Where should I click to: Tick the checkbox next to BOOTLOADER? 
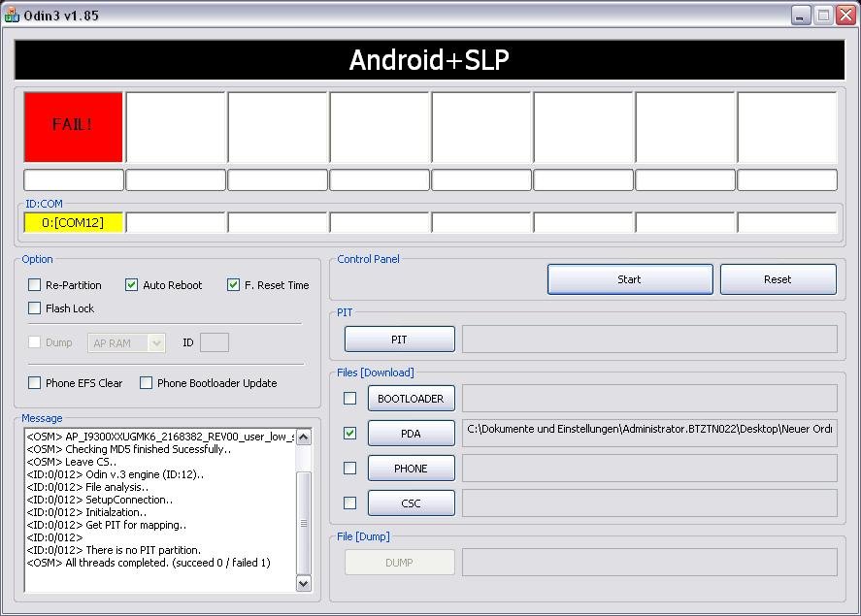349,399
